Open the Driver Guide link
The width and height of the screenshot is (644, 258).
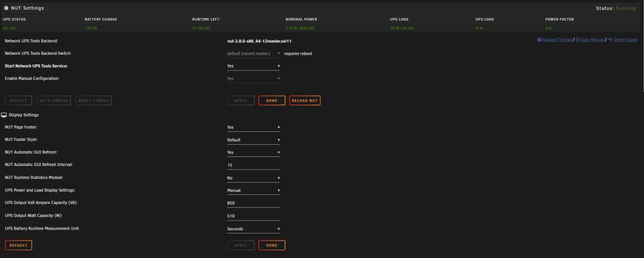pos(625,40)
